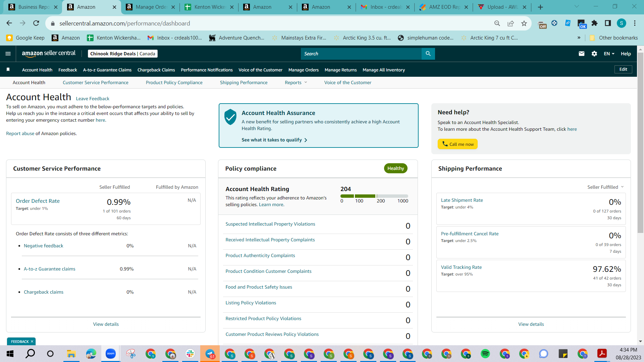Open the Seller Central settings gear
Screen dimensions: 644x362
tap(594, 54)
